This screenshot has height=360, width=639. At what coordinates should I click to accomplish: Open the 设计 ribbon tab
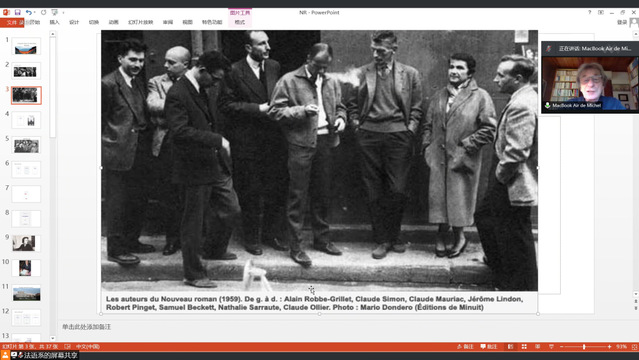pyautogui.click(x=74, y=22)
